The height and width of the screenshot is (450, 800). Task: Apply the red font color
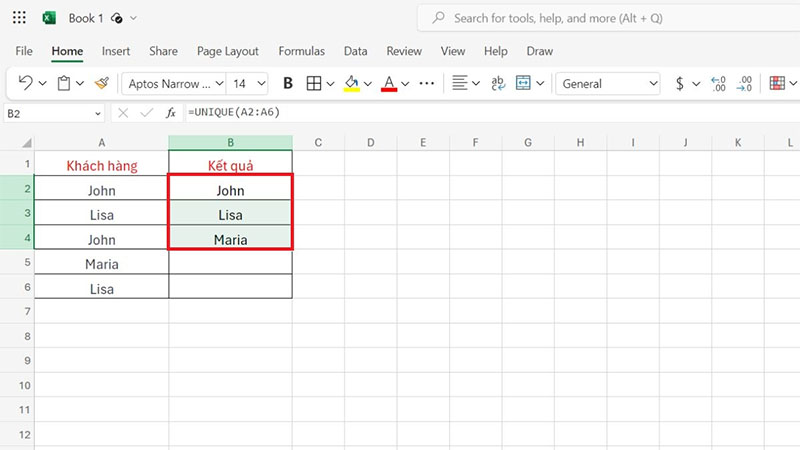[x=390, y=84]
